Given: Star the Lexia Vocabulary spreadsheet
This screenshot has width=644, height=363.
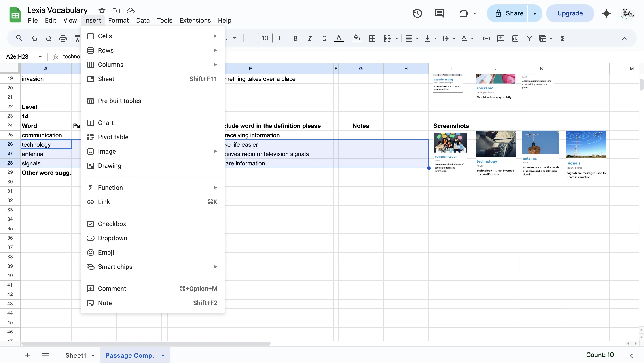Looking at the screenshot, I should pos(102,10).
